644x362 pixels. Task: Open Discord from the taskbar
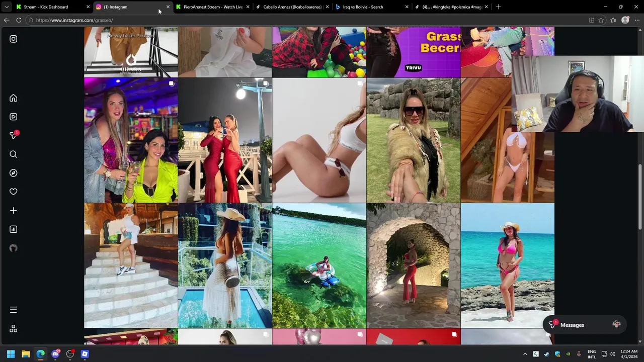pyautogui.click(x=55, y=354)
